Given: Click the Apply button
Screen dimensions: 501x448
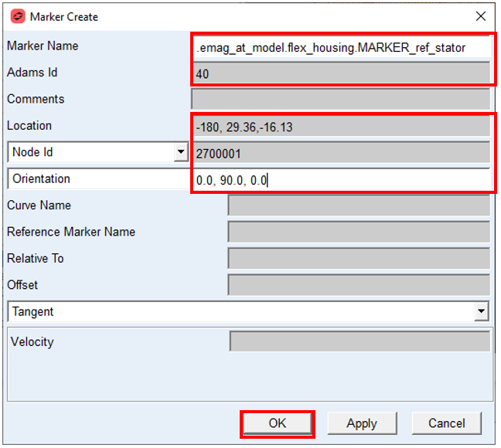Looking at the screenshot, I should tap(362, 423).
